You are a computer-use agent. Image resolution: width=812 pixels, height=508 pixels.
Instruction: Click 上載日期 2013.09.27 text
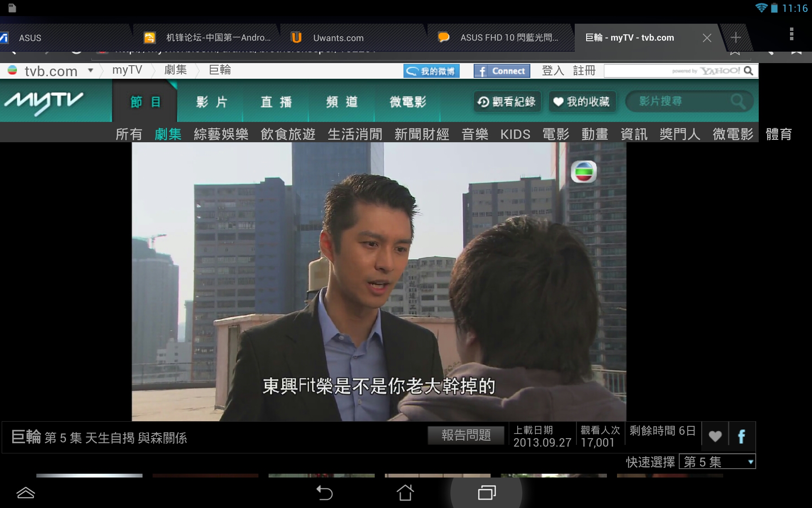542,436
